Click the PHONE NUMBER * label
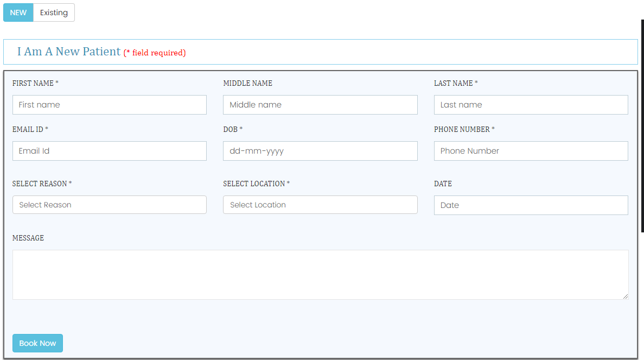644x360 pixels. [464, 129]
